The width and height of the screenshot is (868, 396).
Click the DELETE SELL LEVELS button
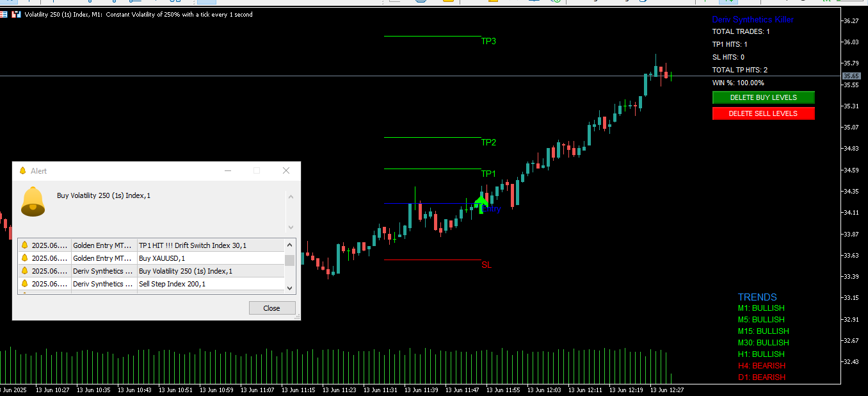pyautogui.click(x=764, y=113)
